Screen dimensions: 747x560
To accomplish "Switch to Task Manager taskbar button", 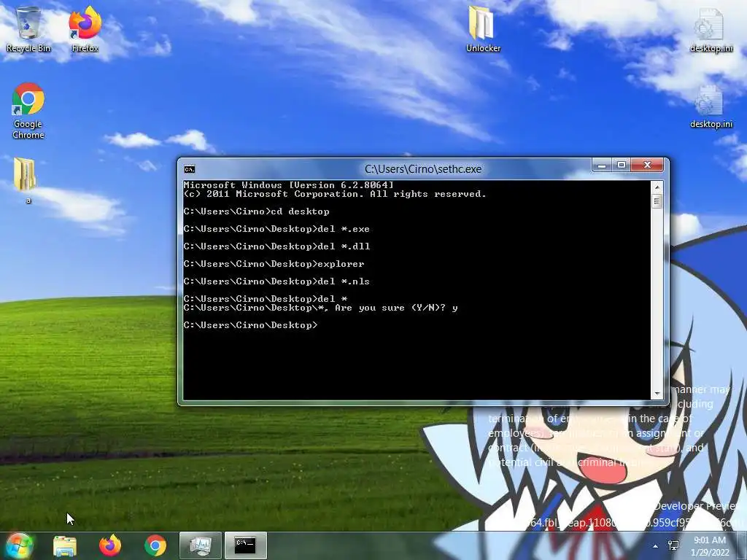I will tap(200, 545).
